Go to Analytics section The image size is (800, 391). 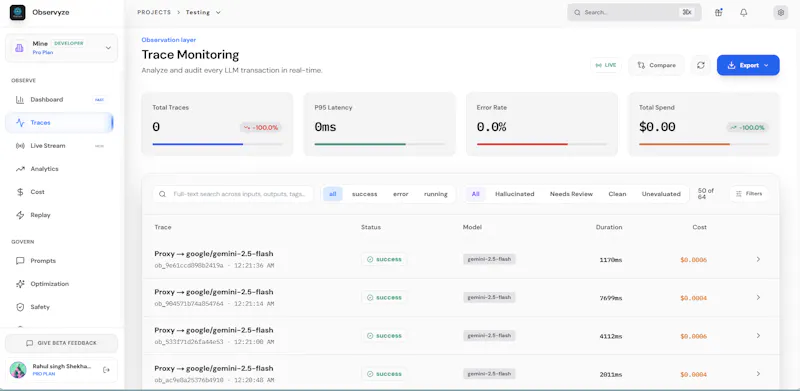tap(59, 169)
